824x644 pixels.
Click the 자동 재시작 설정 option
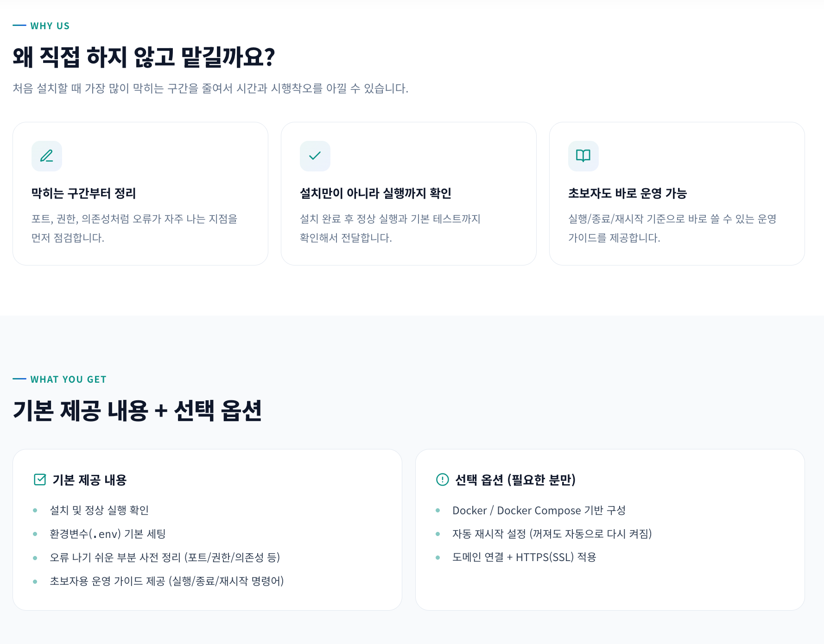point(551,534)
